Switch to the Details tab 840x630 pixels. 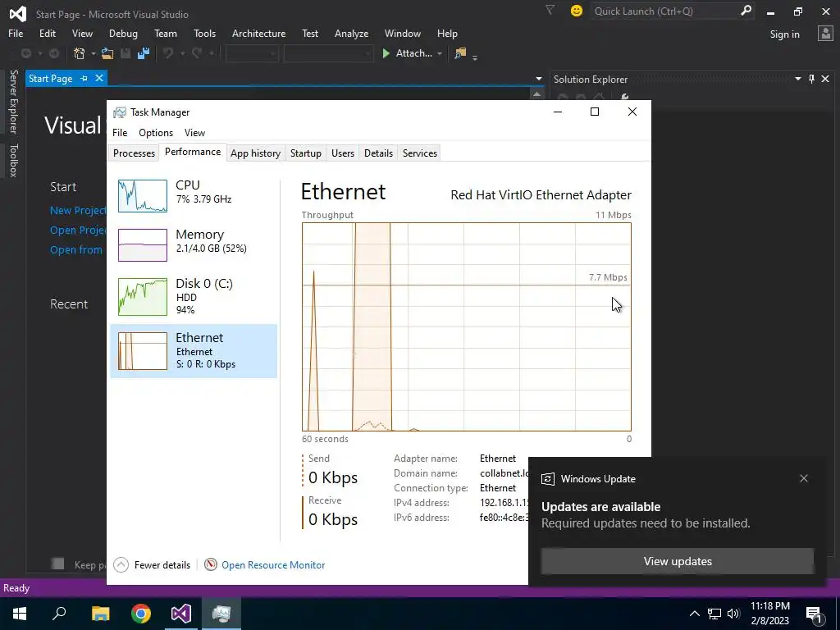(x=378, y=153)
